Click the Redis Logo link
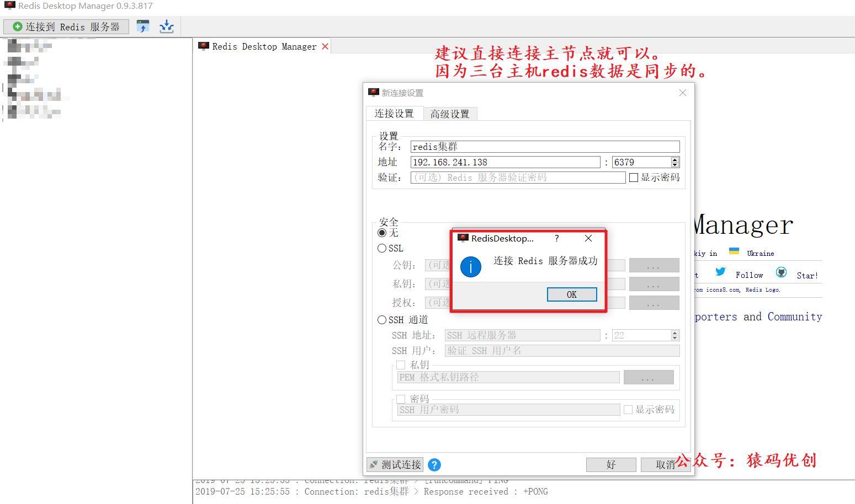Screen dimensions: 855x504 coord(763,289)
